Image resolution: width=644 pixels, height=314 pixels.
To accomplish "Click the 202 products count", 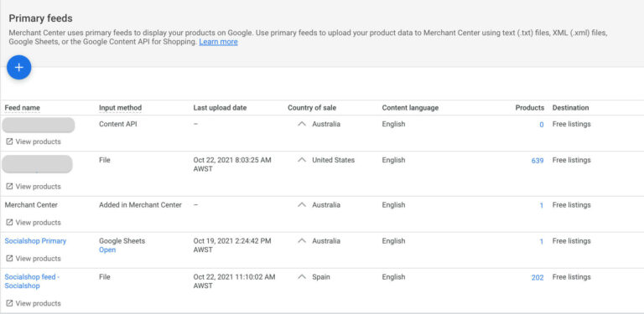I will point(538,278).
